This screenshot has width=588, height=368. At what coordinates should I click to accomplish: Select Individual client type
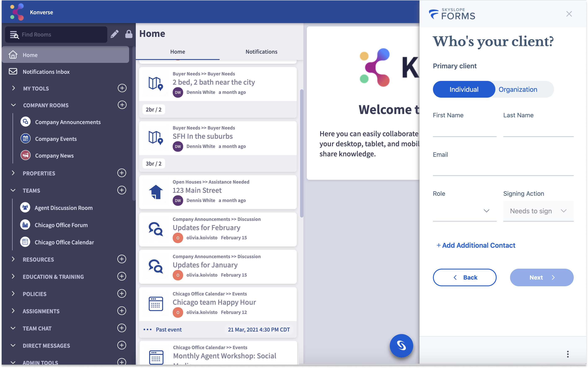(464, 89)
